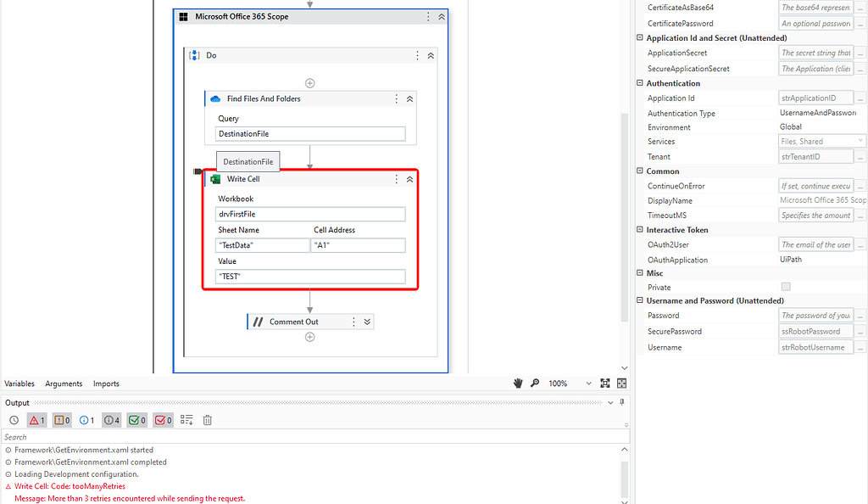Switch to the Imports tab

(x=105, y=383)
